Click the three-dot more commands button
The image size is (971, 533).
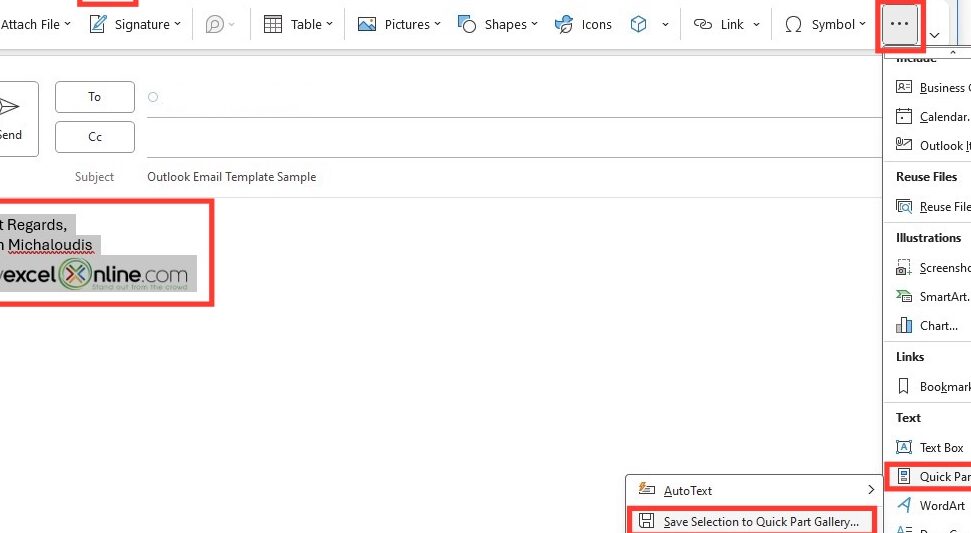[x=899, y=24]
